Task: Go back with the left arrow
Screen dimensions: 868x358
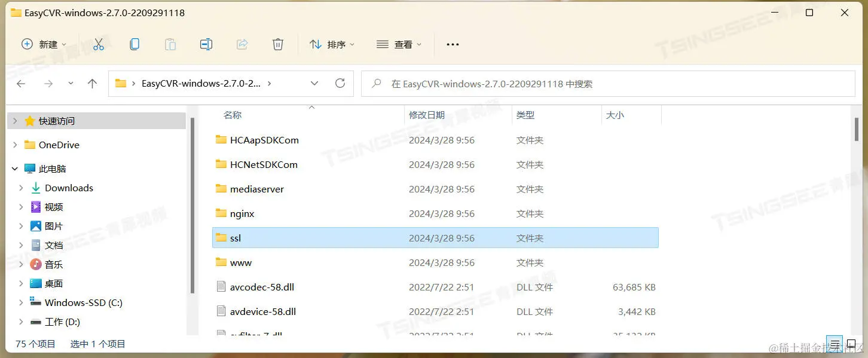Action: [x=21, y=84]
